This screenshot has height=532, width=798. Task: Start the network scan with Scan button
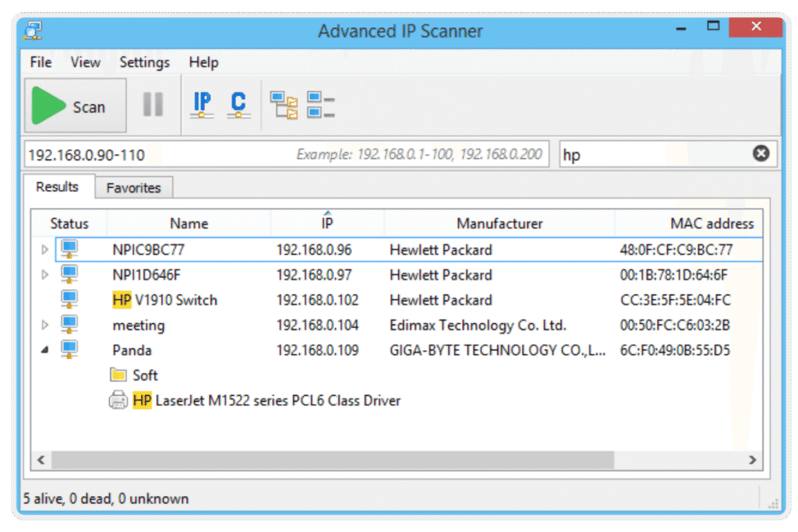coord(76,106)
